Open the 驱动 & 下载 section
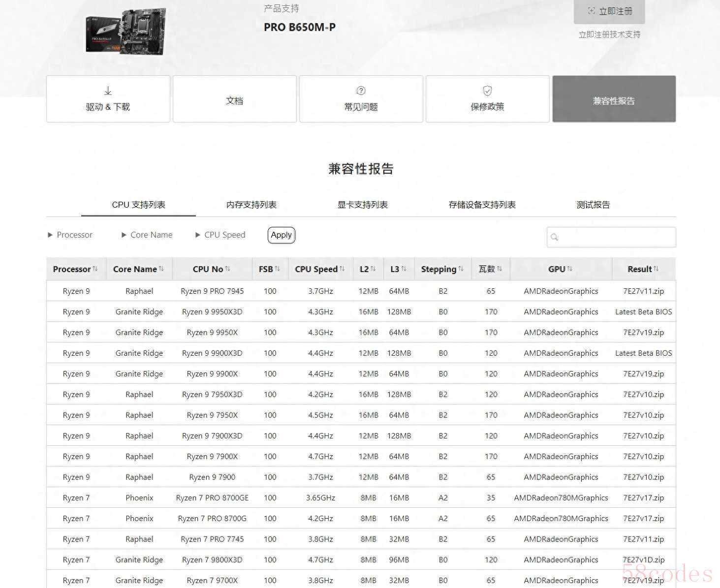This screenshot has width=720, height=588. pyautogui.click(x=108, y=99)
